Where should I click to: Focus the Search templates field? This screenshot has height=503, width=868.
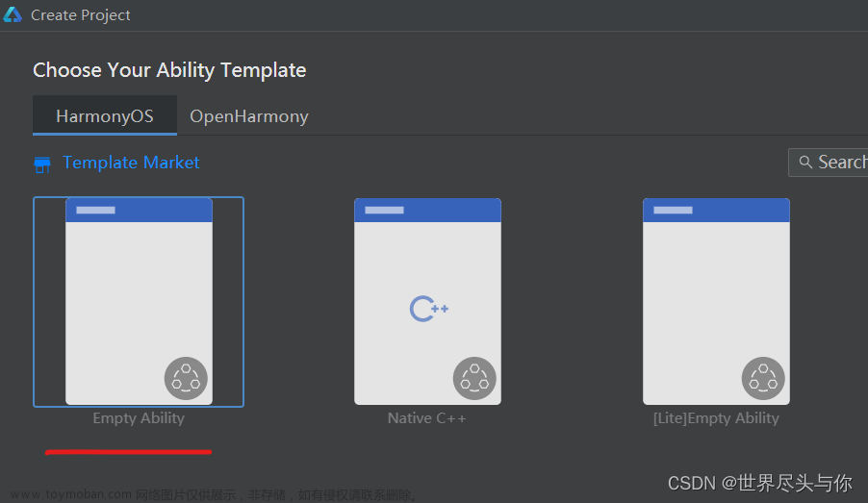point(829,163)
